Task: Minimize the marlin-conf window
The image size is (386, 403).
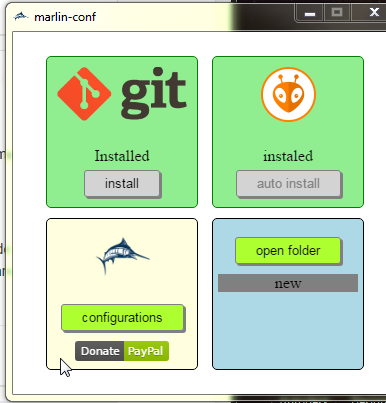Action: click(x=310, y=13)
